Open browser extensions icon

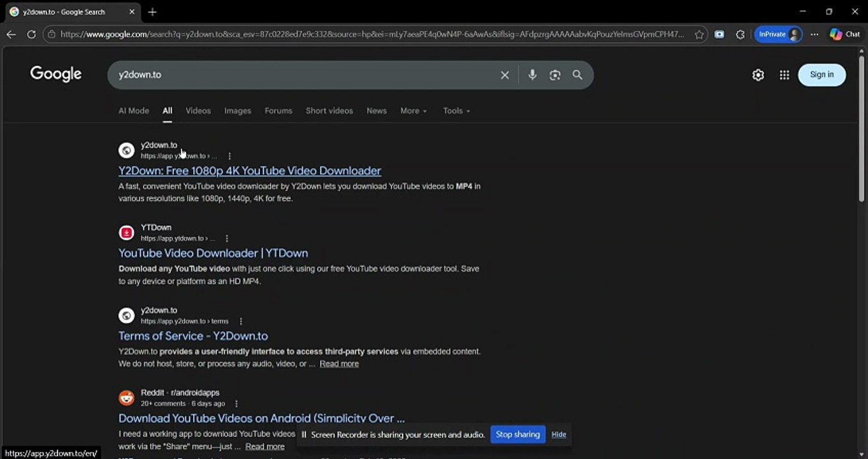[740, 34]
